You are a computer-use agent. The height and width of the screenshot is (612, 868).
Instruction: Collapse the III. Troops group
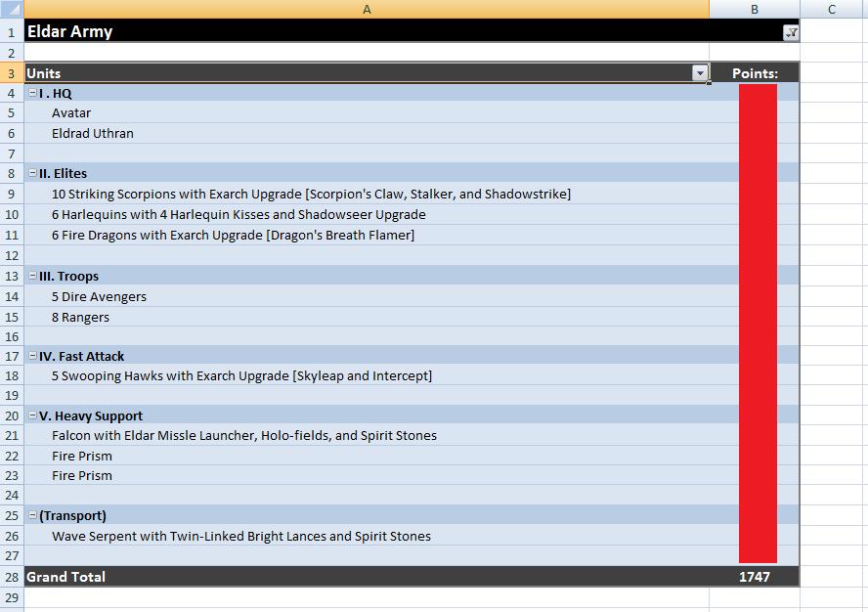(32, 277)
